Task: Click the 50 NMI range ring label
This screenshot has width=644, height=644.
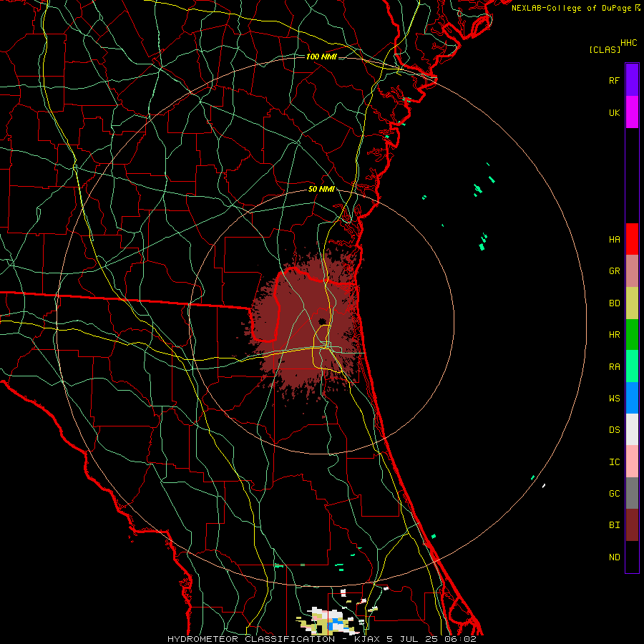Action: [x=321, y=189]
